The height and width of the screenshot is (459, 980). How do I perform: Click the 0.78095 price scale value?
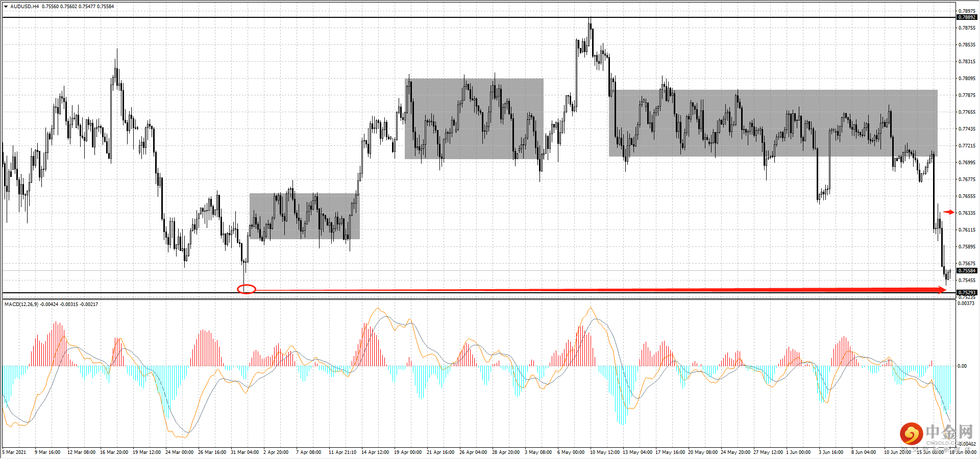pos(967,79)
